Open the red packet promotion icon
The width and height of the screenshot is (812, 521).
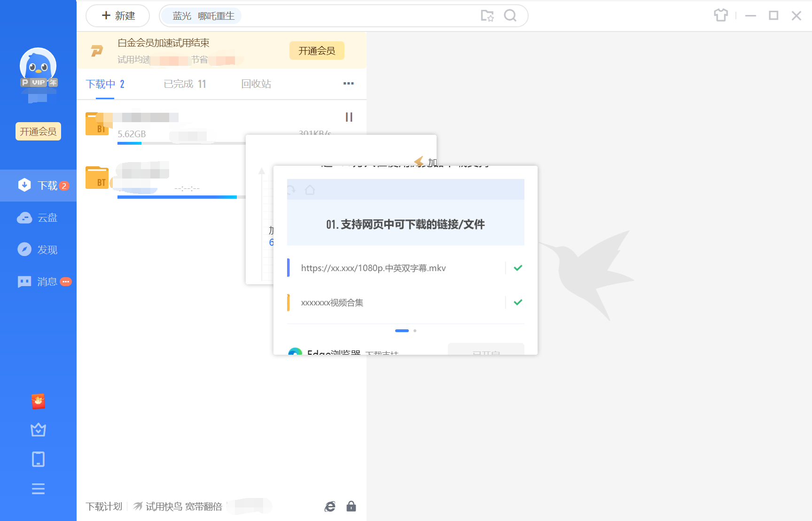pyautogui.click(x=38, y=401)
